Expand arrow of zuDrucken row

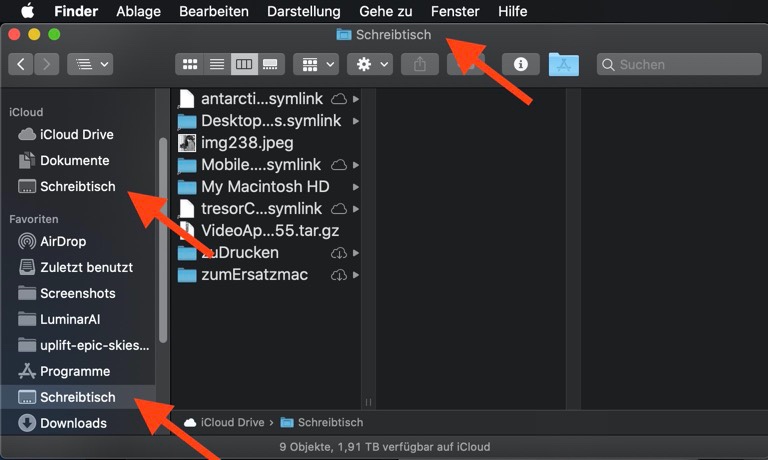coord(356,253)
